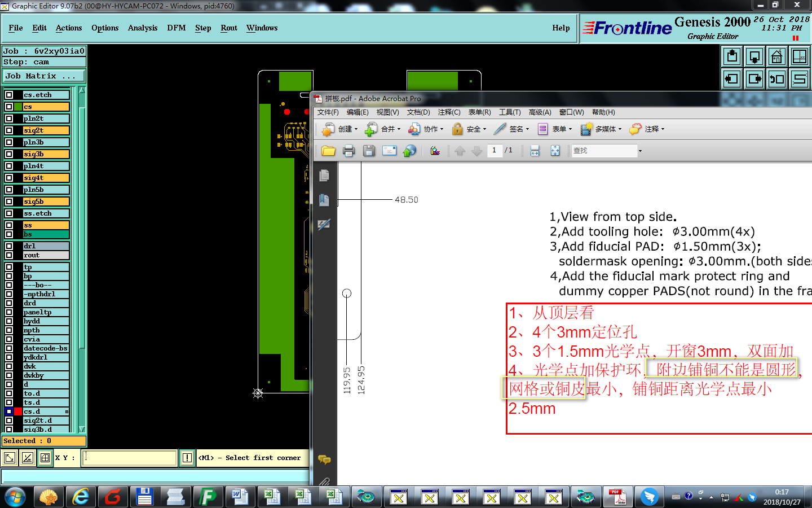This screenshot has width=812, height=508.
Task: Click the fit width icon in Acrobat
Action: [535, 151]
